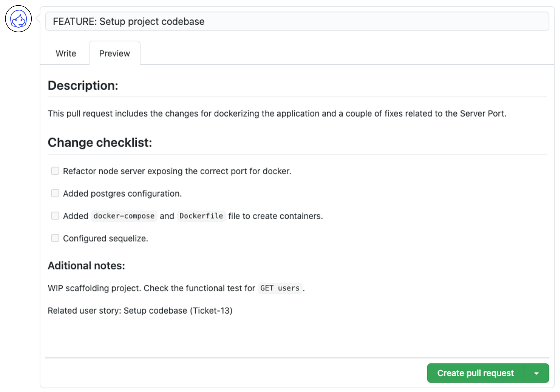Click the Dockerfile code label

(201, 216)
